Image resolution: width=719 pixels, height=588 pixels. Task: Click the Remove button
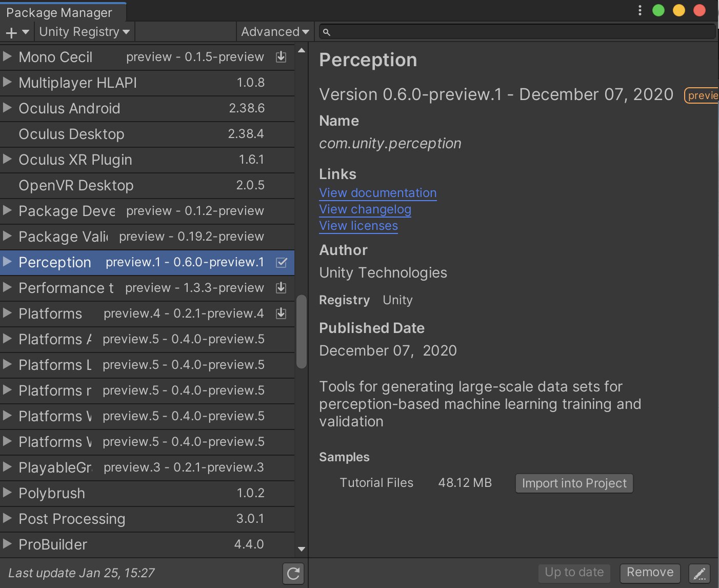tap(650, 573)
